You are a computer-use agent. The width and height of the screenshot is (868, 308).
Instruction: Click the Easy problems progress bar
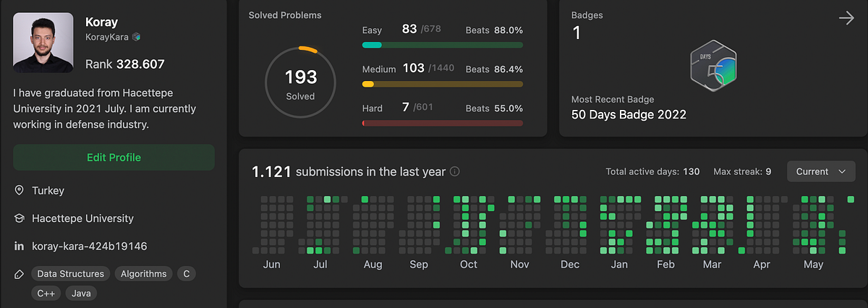pos(442,45)
